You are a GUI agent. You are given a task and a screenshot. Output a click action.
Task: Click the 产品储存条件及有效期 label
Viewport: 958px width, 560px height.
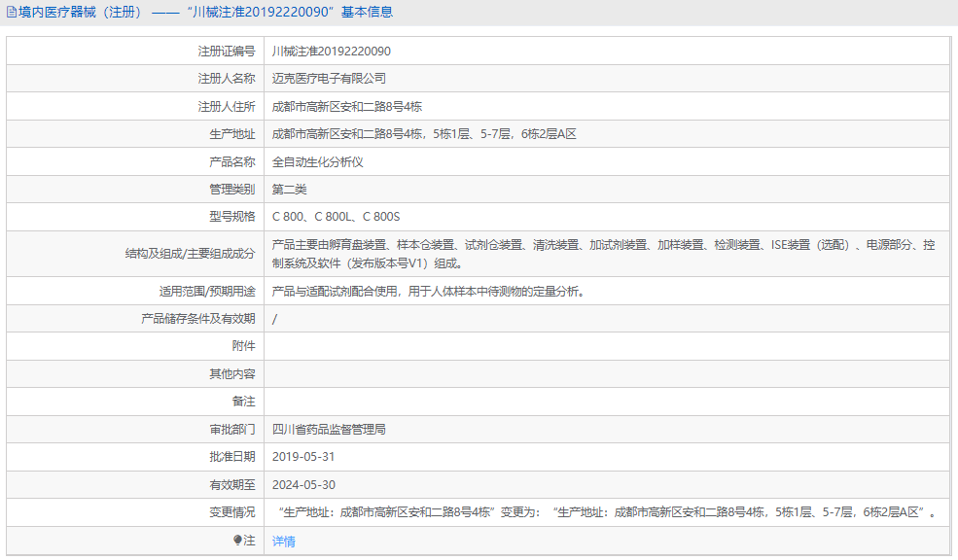click(x=198, y=318)
